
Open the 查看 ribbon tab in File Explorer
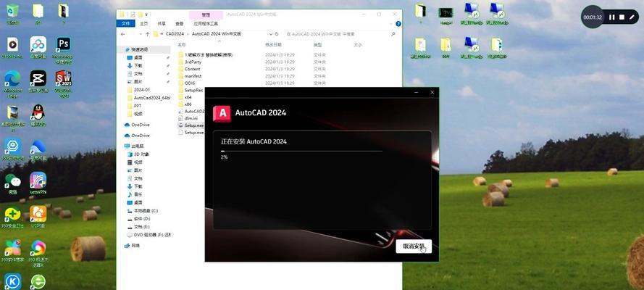[x=180, y=23]
